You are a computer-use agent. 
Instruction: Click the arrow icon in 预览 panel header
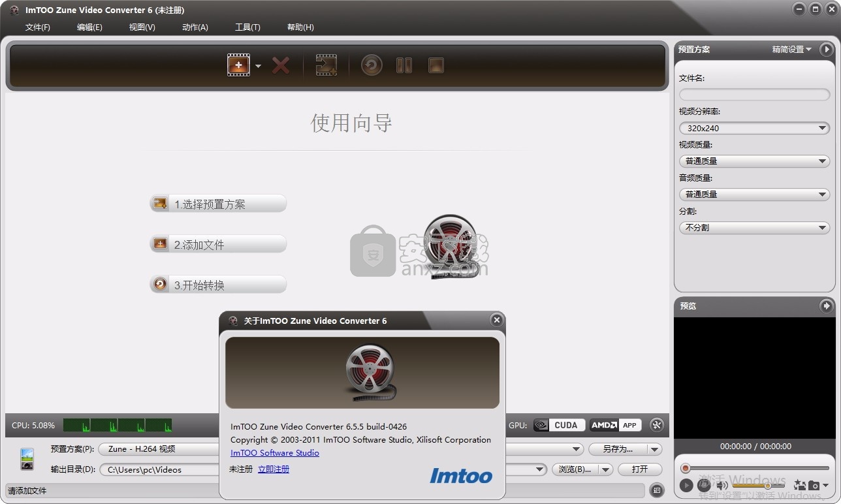coord(826,306)
